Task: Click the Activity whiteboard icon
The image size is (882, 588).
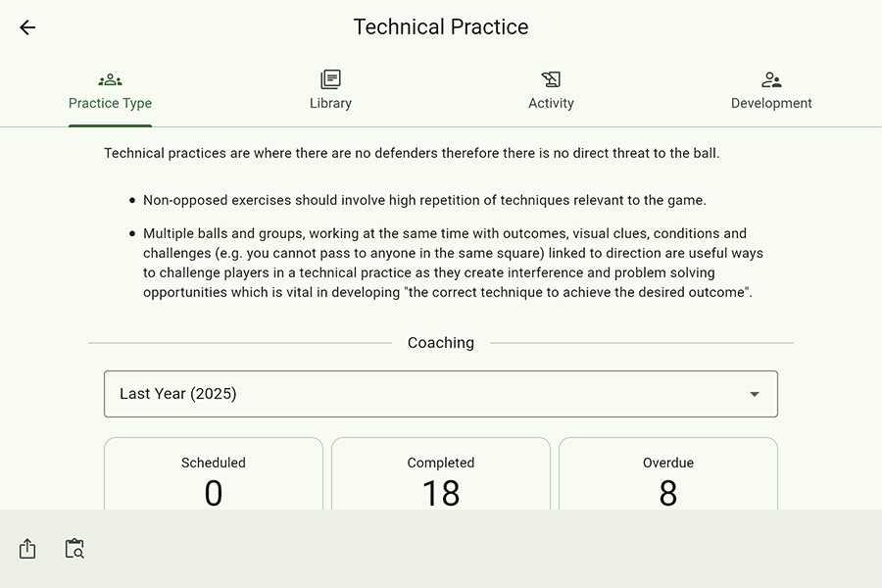Action: pyautogui.click(x=551, y=79)
